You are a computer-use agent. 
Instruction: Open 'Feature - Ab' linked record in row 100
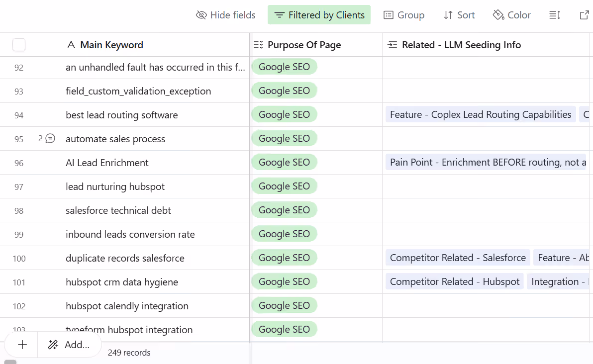[562, 258]
